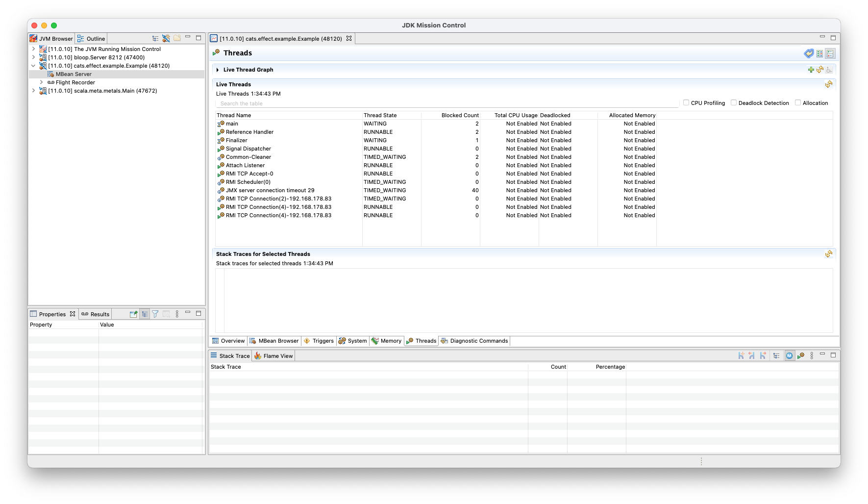Click the refresh arrows icon in Live Thread Graph
The width and height of the screenshot is (868, 504).
point(820,70)
